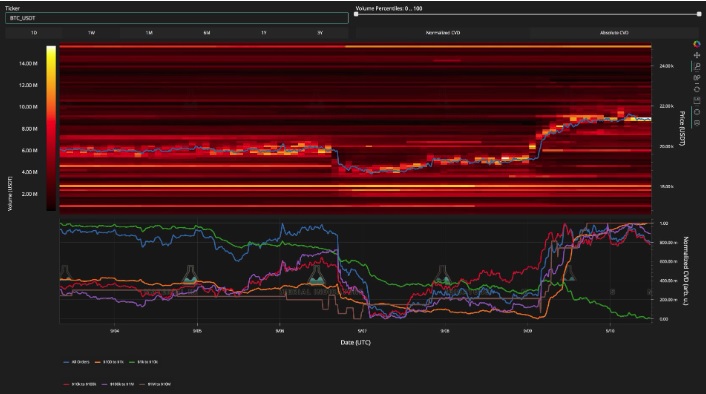Screen dimensions: 706x394
Task: Click the 2.00 M volume scale label
Action: point(30,194)
